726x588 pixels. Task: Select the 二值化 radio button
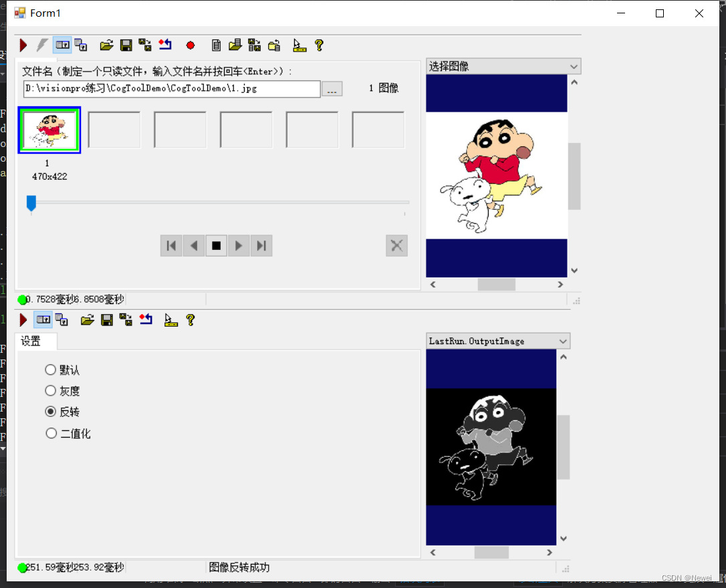(51, 433)
